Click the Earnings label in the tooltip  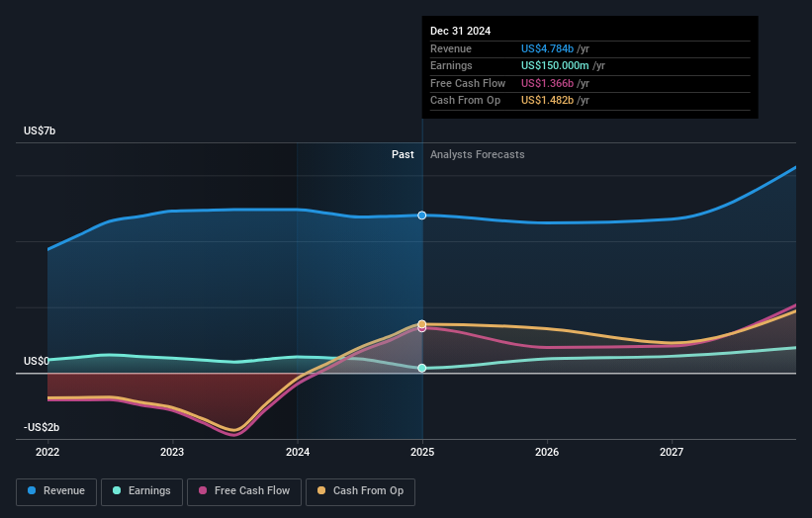coord(451,65)
